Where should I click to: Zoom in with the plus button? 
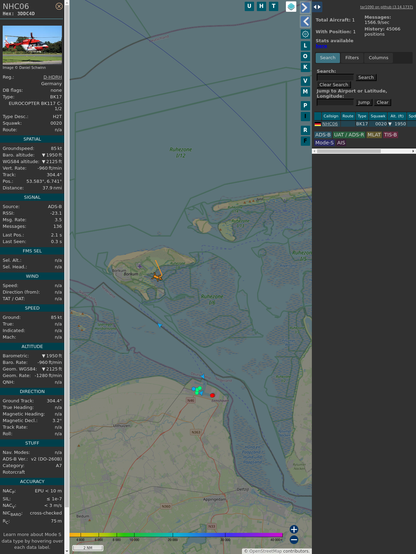(x=294, y=529)
